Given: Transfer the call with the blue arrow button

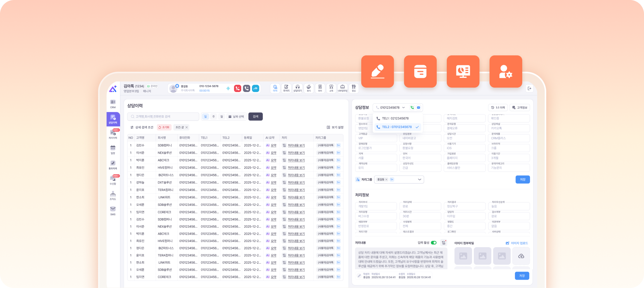Looking at the screenshot, I should pos(256,88).
